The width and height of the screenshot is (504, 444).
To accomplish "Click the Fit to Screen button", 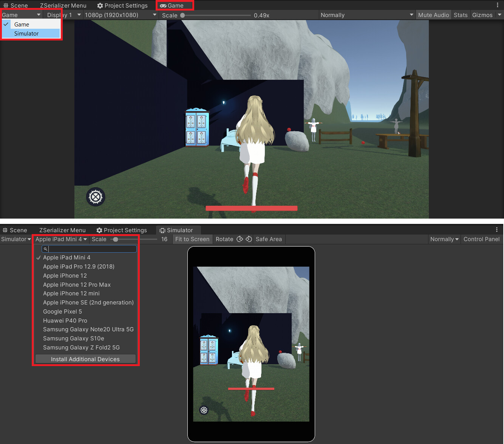I will point(192,239).
